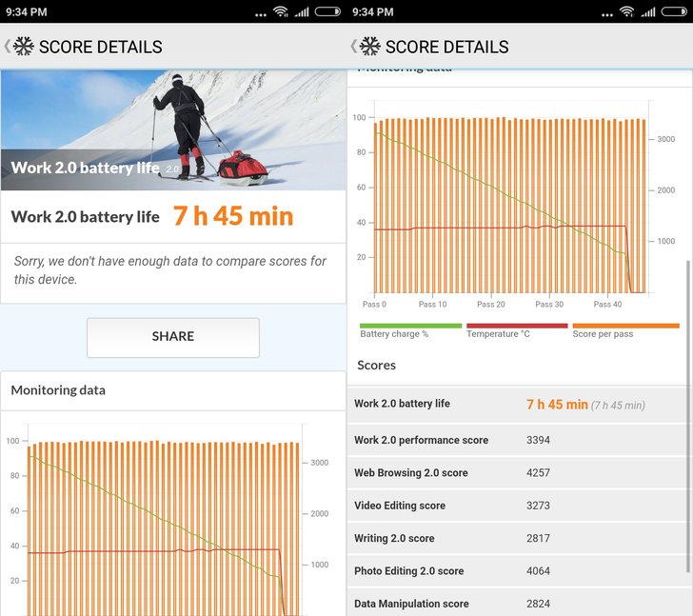The width and height of the screenshot is (693, 616).
Task: Tap the Wi-Fi icon in right status bar
Action: (x=627, y=11)
